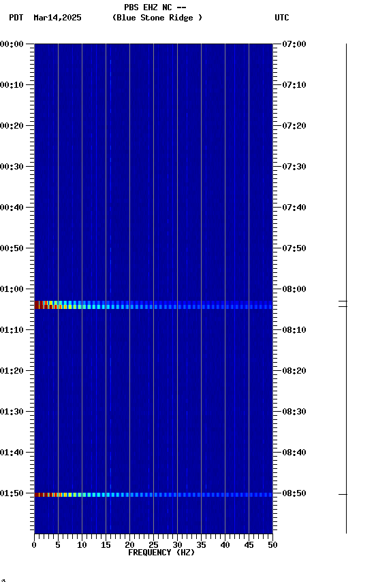
Task: Click the 01:10 PDT time label
Action: 12,330
